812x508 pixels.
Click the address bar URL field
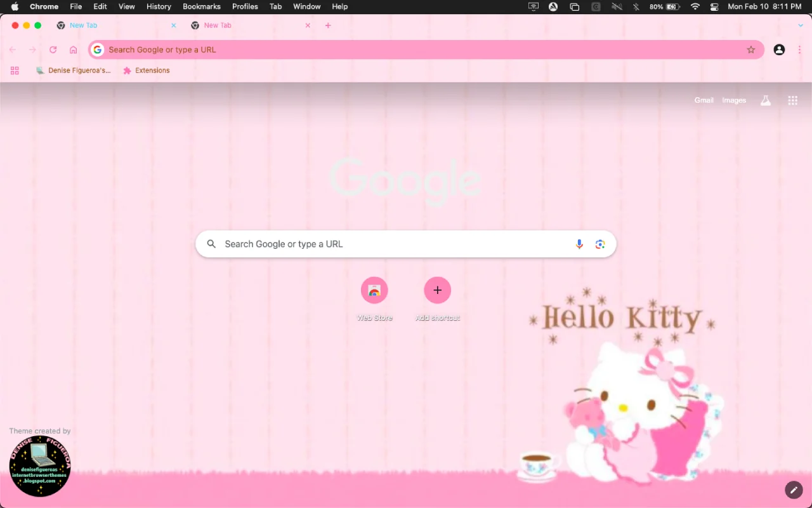(426, 50)
